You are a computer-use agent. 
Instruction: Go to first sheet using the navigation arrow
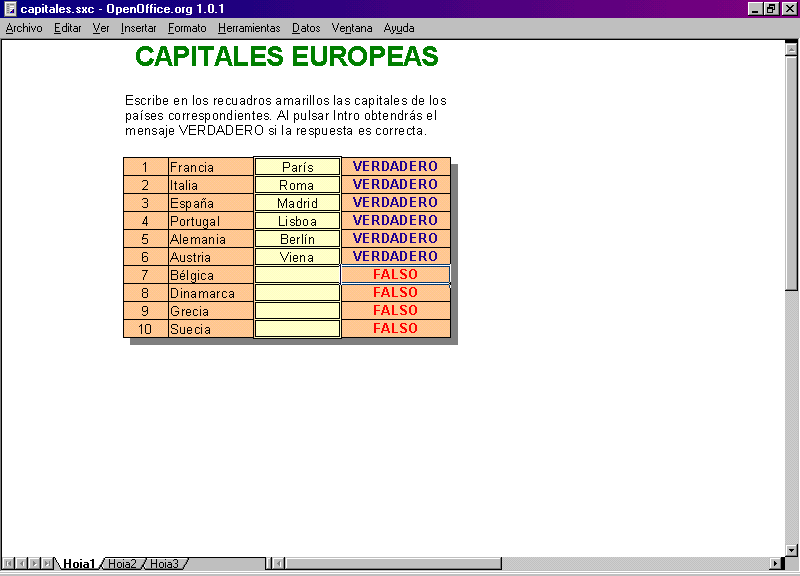pyautogui.click(x=9, y=564)
